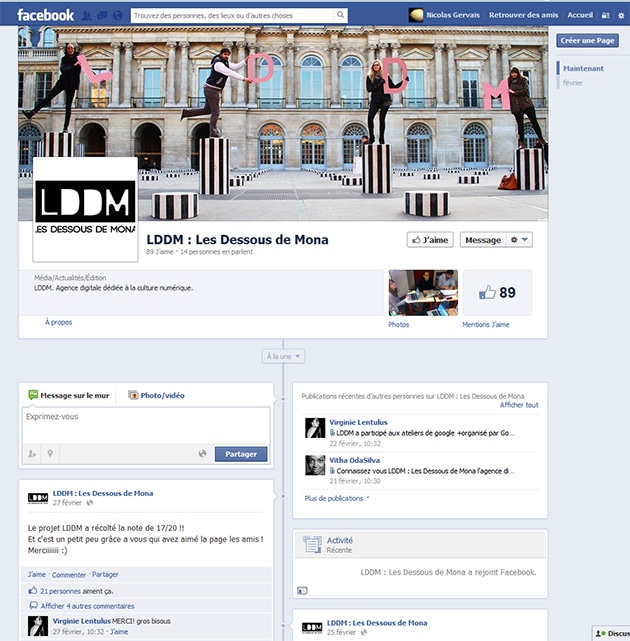Click the Message button
The height and width of the screenshot is (641, 630).
[x=483, y=240]
